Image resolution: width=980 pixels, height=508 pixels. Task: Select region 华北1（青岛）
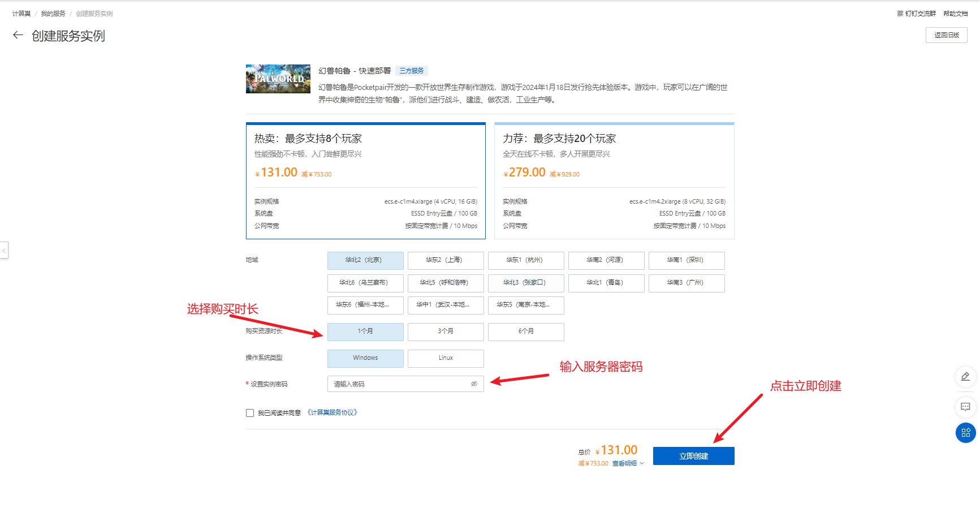coord(606,283)
